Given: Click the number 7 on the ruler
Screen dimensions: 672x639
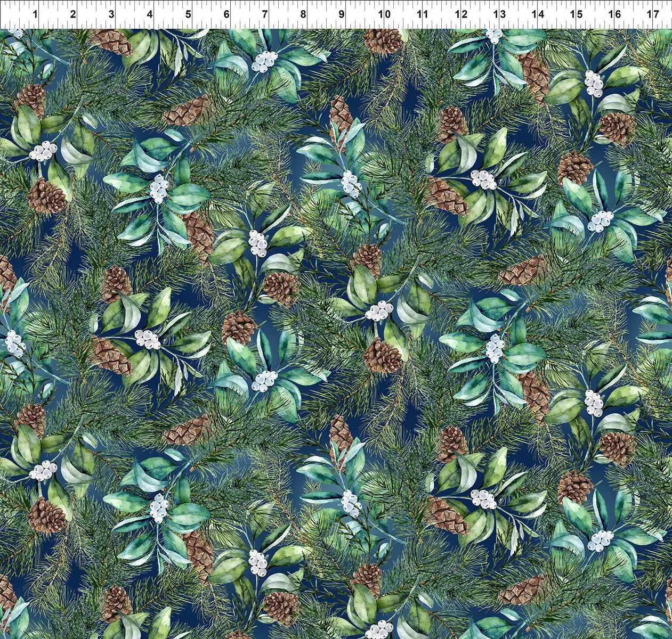Looking at the screenshot, I should point(265,14).
